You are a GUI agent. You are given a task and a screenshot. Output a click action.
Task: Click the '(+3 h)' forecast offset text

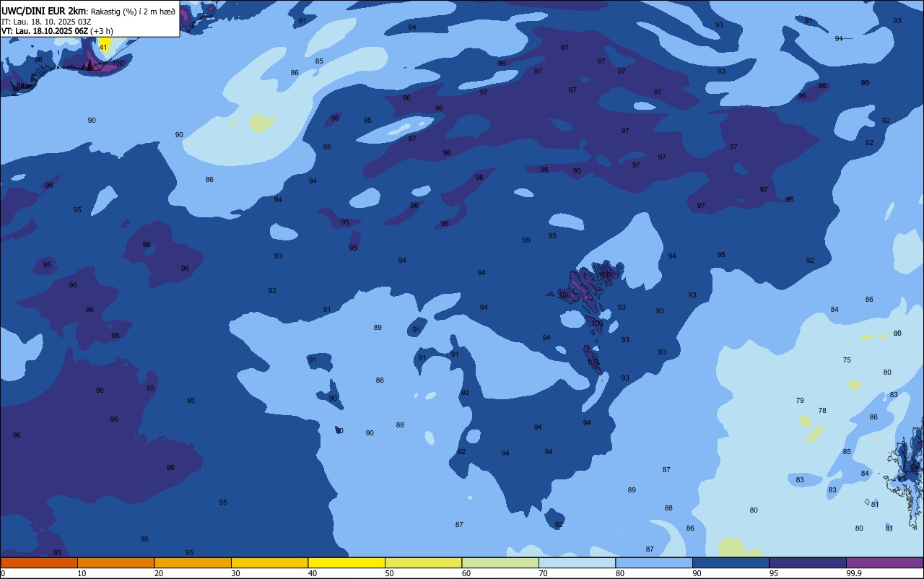coord(101,31)
